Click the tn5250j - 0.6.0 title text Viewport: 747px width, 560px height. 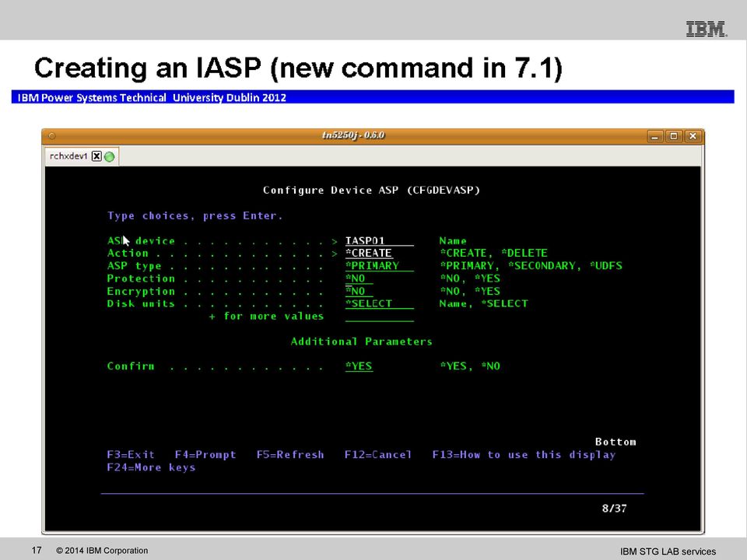pos(353,135)
